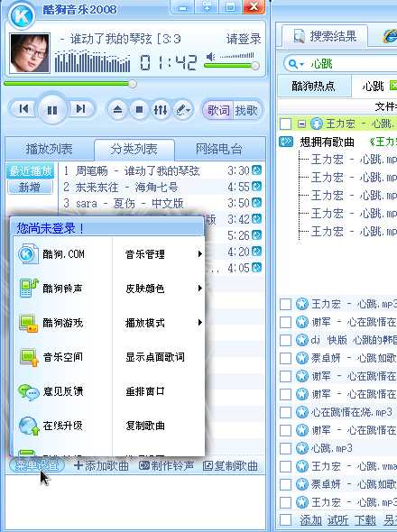Viewport: 397px width, 532px height.
Task: Click the download icon in highlighted row
Action: pos(316,124)
